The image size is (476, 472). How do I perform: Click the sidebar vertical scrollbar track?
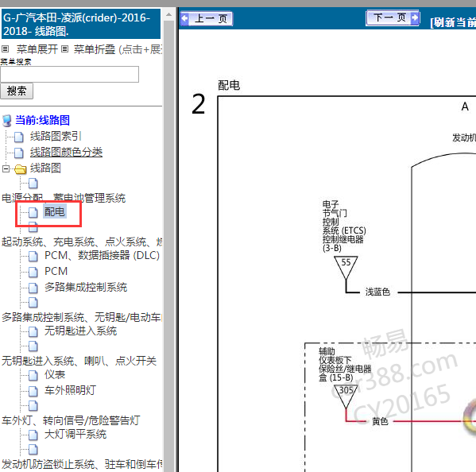click(168, 246)
